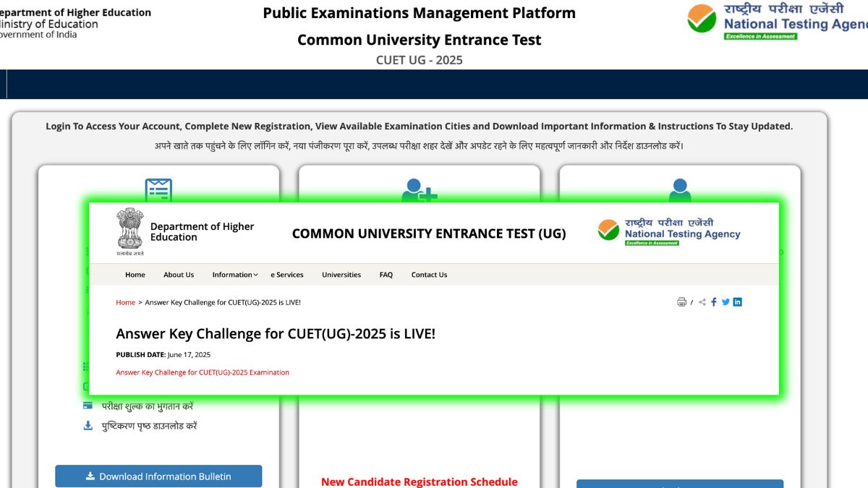Viewport: 868px width, 488px height.
Task: Click the breadcrumb text Answer Key Challenge is LIVE
Action: pos(223,302)
